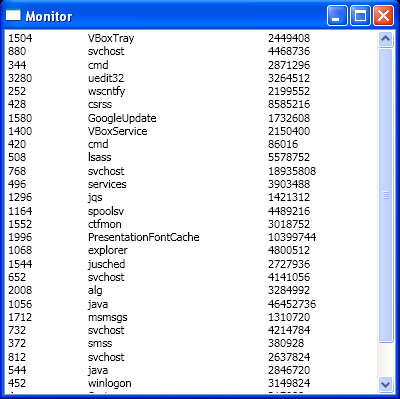Select the jqs process name

pyautogui.click(x=95, y=198)
